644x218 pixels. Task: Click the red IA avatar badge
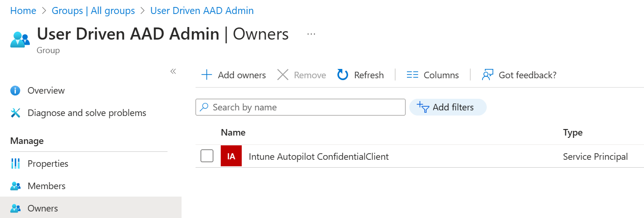coord(231,157)
